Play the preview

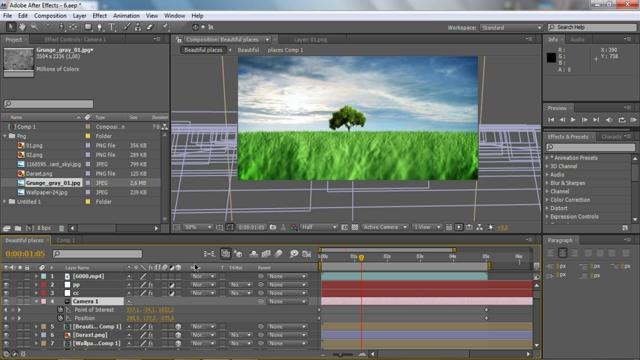point(573,120)
